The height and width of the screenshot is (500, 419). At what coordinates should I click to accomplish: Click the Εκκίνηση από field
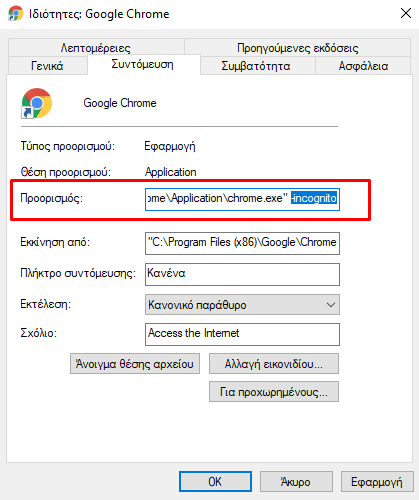pyautogui.click(x=242, y=243)
